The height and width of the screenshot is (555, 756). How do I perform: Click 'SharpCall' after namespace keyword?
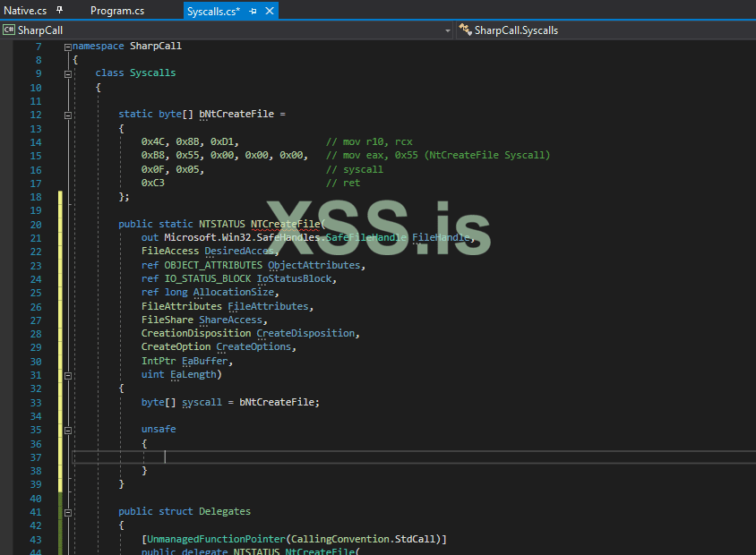tap(156, 46)
